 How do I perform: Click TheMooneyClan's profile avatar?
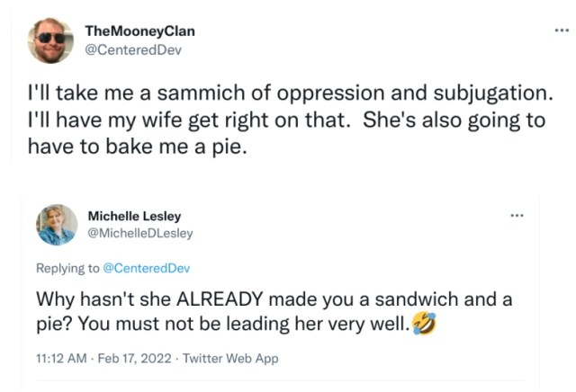50,41
